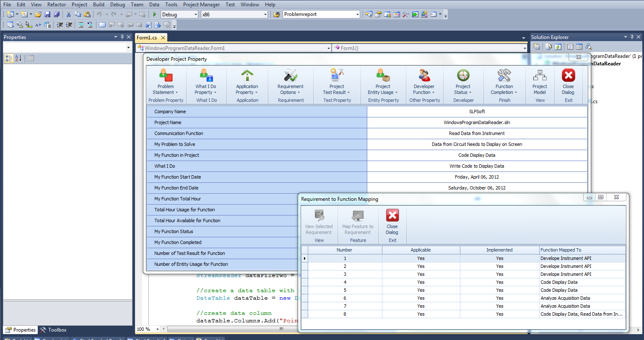Click Solution Explorer Show All Files icon
The height and width of the screenshot is (340, 644).
[549, 47]
